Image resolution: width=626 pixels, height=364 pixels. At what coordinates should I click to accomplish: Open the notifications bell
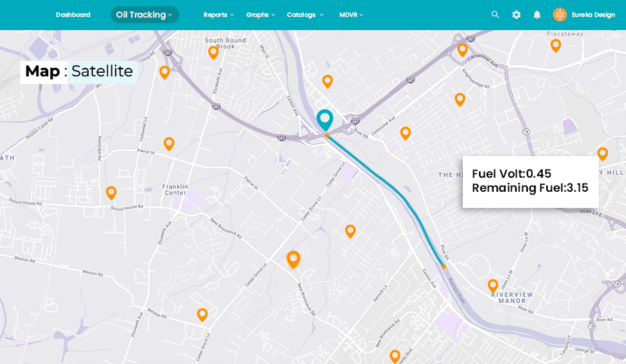point(537,15)
